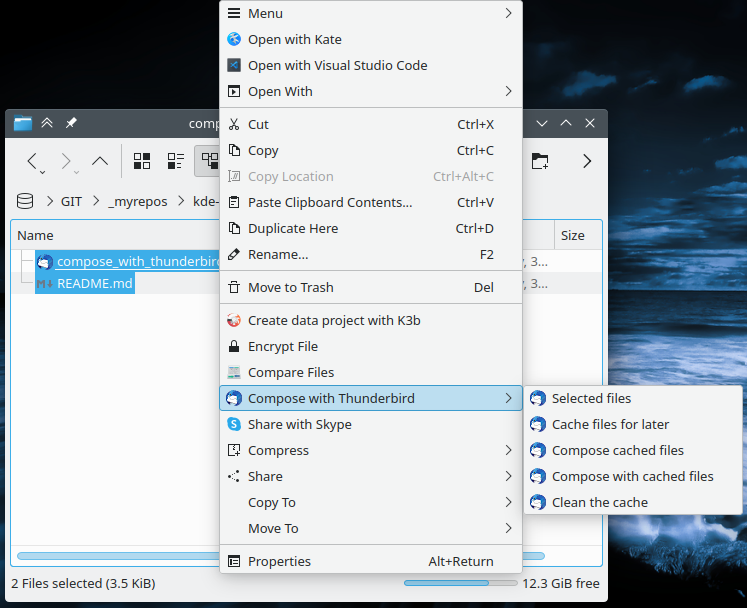This screenshot has height=608, width=747.
Task: Click the Thunderbird icon next to Compose with Thunderbird
Action: [234, 398]
